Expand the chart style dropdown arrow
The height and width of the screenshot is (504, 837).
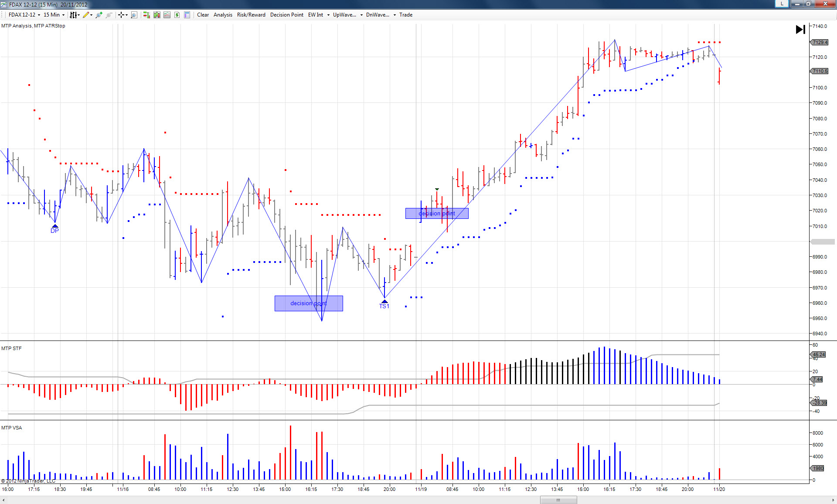pos(78,15)
